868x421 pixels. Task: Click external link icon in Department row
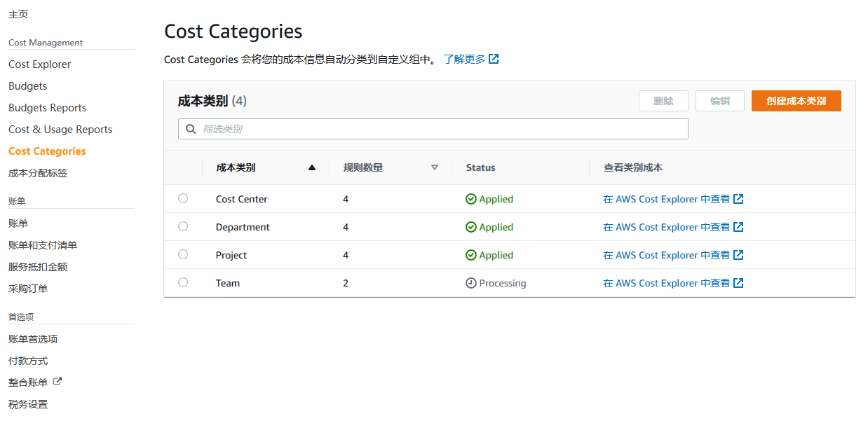(x=738, y=227)
